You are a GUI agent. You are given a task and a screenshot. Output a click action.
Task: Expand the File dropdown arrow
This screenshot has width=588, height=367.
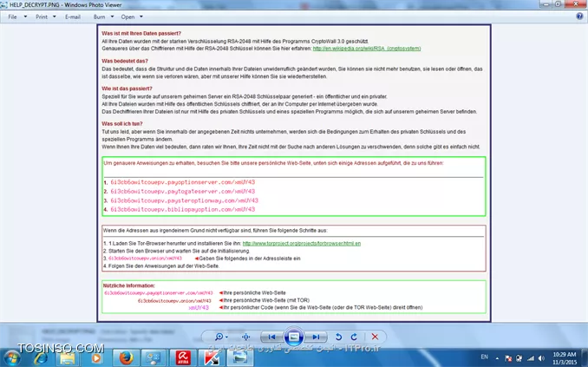[25, 16]
